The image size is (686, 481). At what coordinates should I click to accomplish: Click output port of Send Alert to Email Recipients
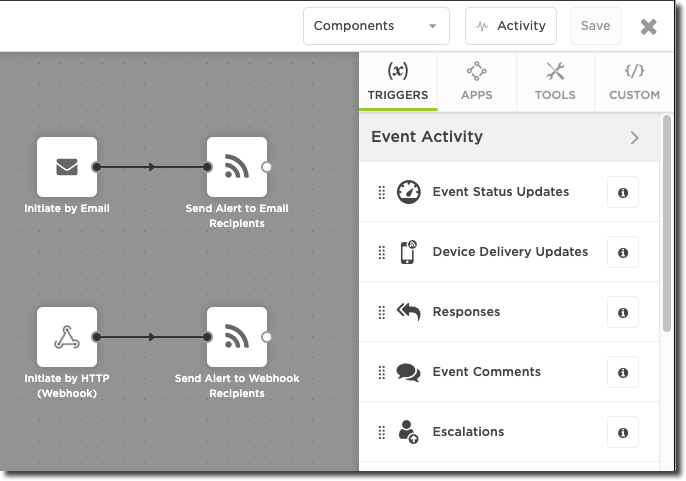pos(266,167)
